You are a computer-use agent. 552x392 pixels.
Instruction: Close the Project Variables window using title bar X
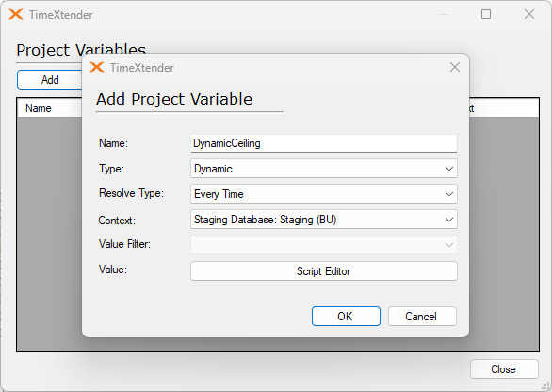[528, 14]
